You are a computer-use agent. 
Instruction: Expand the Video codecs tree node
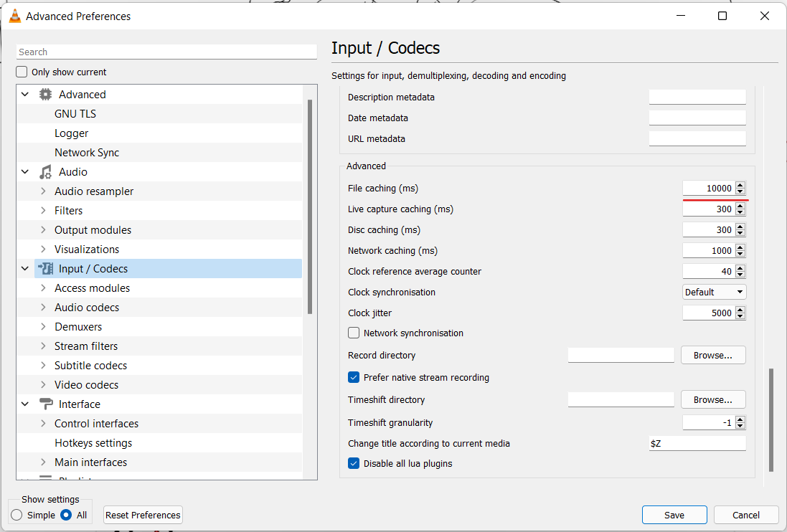pos(43,385)
